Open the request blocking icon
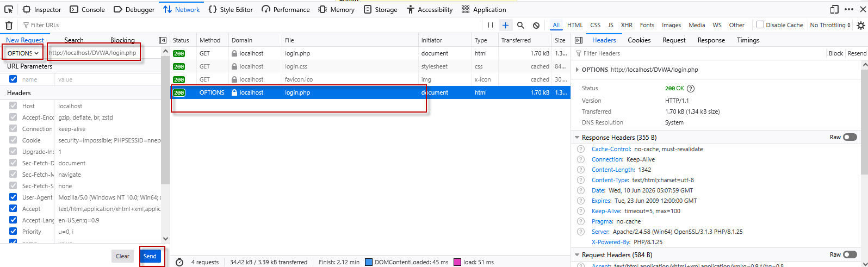The height and width of the screenshot is (267, 868). (x=536, y=25)
